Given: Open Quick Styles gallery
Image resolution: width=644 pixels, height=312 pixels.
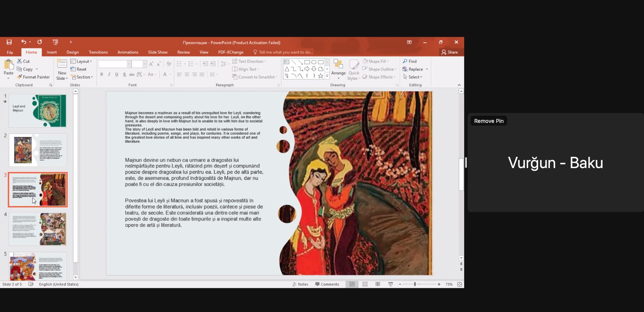Looking at the screenshot, I should [354, 69].
